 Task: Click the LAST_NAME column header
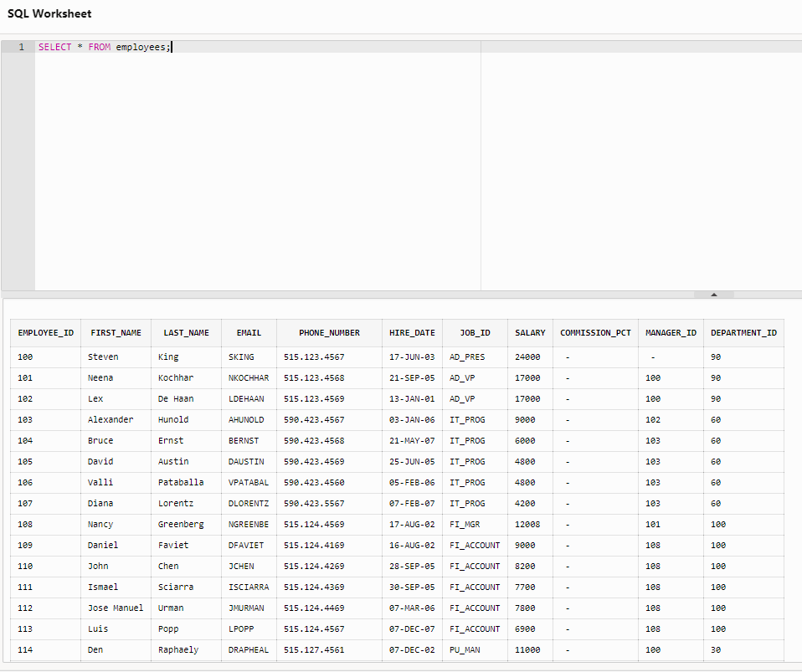186,333
